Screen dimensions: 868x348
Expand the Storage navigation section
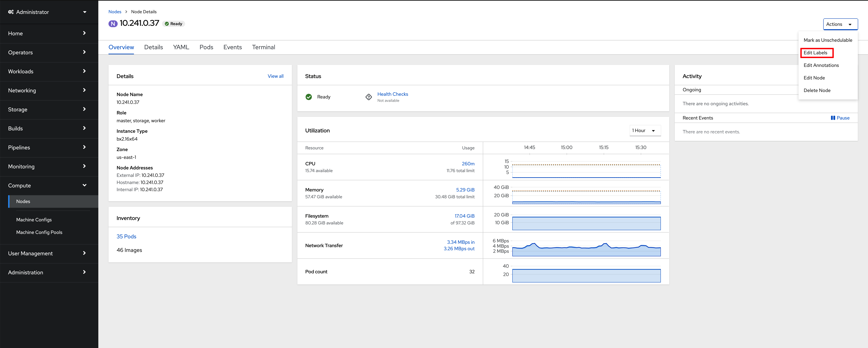tap(49, 109)
